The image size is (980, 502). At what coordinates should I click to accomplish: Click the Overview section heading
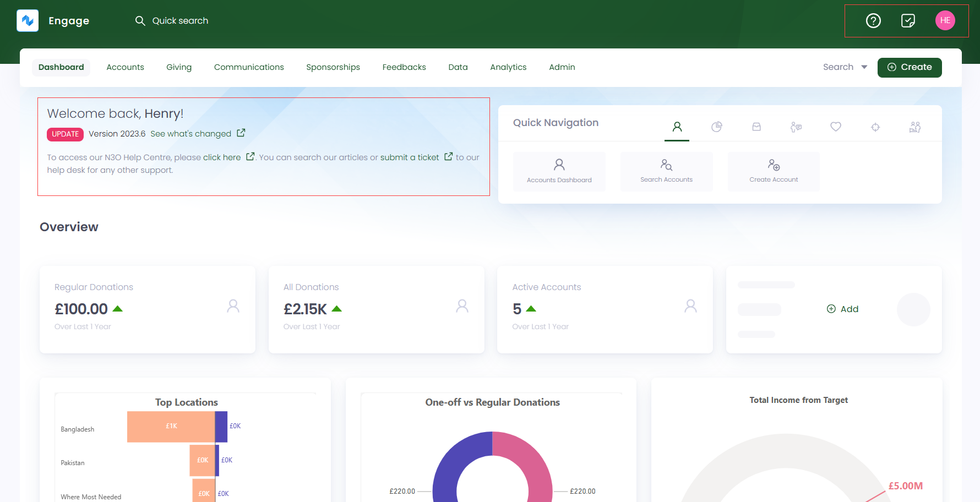point(69,227)
